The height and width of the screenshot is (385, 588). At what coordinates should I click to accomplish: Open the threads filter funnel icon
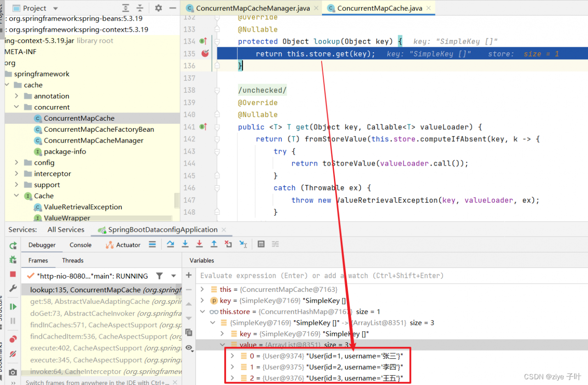click(159, 276)
